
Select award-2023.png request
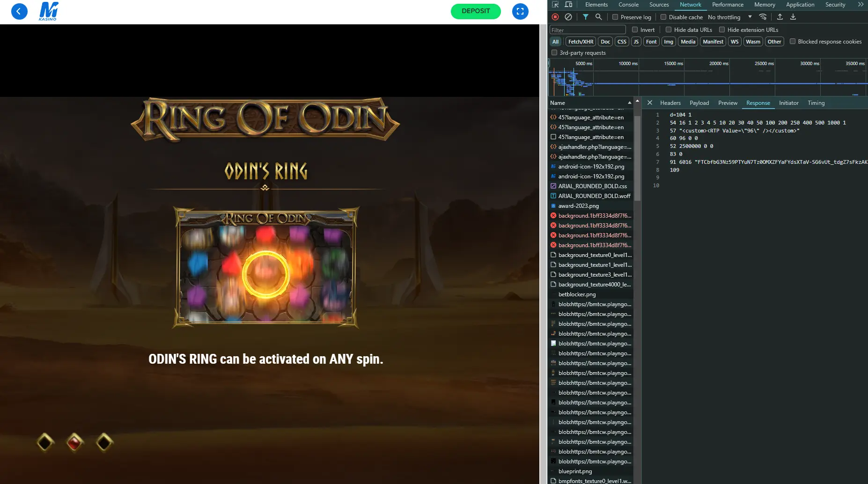click(590, 206)
